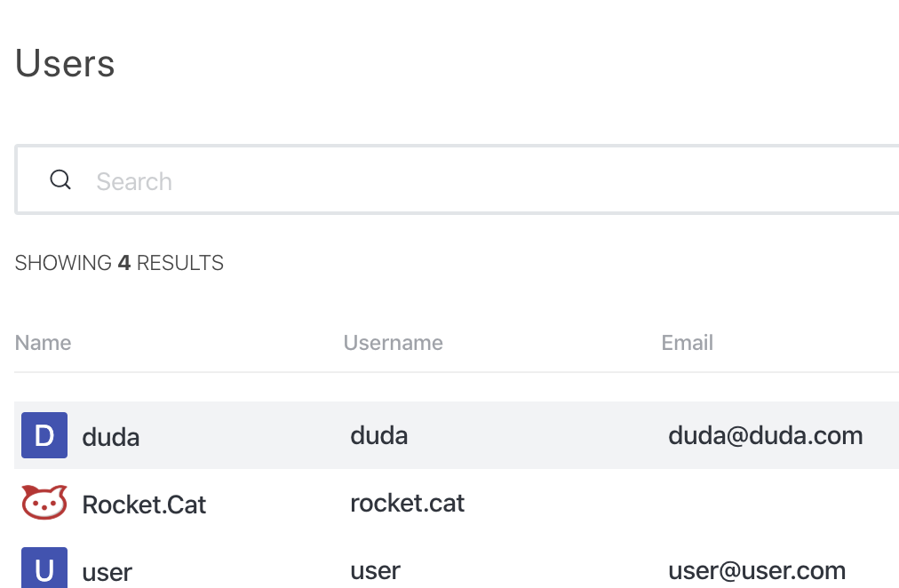The height and width of the screenshot is (588, 899).
Task: Open the user name entry in the last row
Action: [107, 571]
